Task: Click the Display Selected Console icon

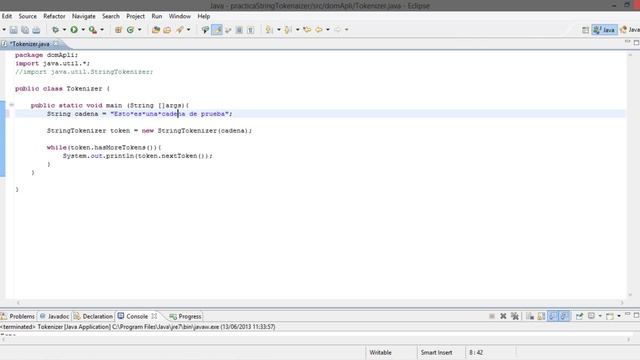Action: click(591, 316)
